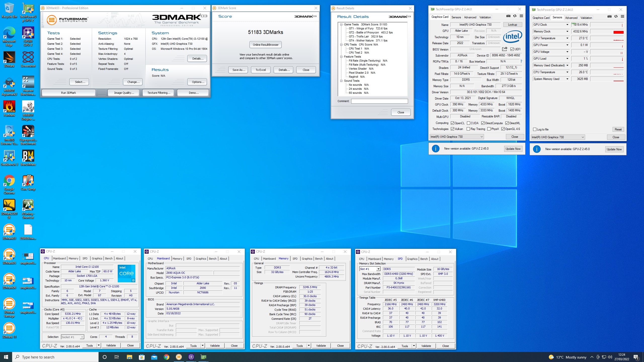The width and height of the screenshot is (644, 362).
Task: Toggle Vulkan checkbox in GPU-Z
Action: 452,129
